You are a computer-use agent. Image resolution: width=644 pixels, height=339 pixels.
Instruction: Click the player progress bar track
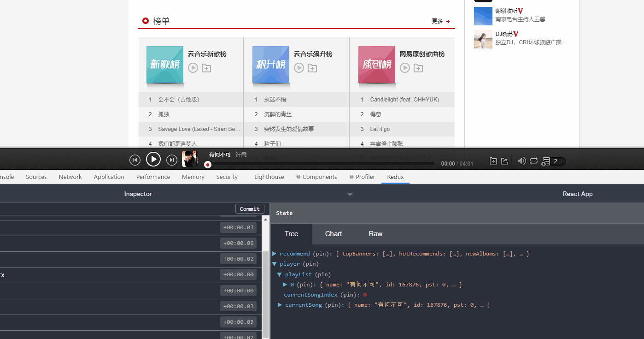[321, 164]
